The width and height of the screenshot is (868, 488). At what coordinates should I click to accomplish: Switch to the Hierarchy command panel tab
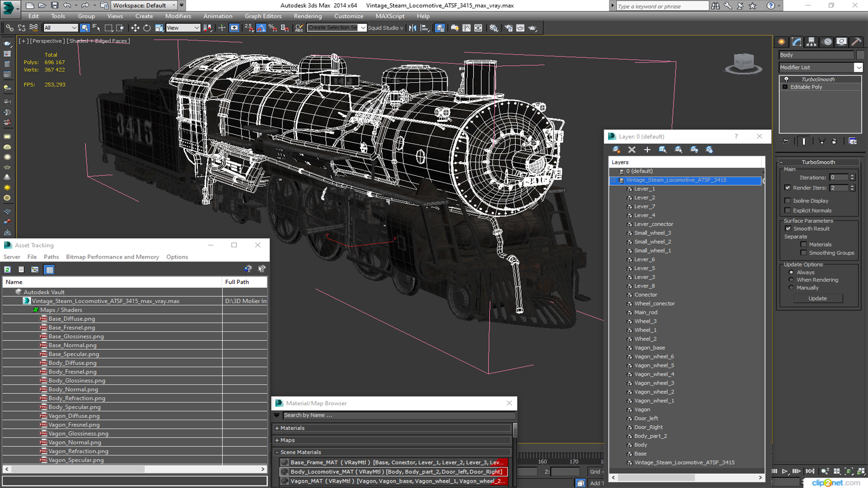coord(811,42)
